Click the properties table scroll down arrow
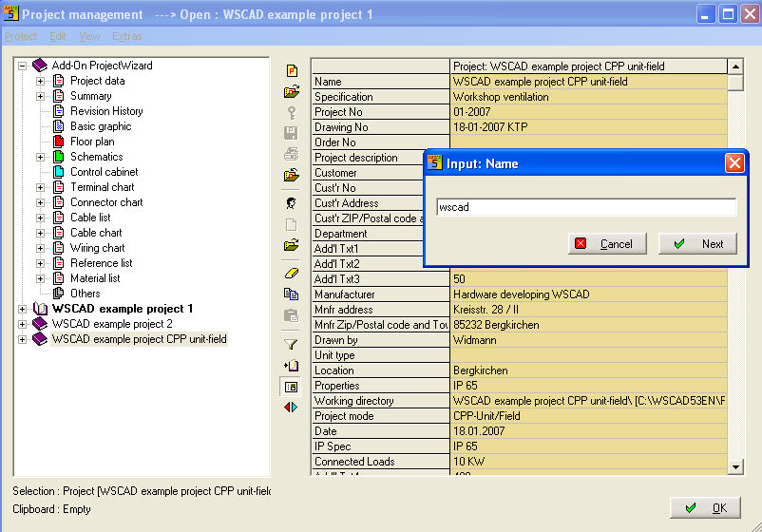Viewport: 762px width, 532px height. tap(735, 467)
